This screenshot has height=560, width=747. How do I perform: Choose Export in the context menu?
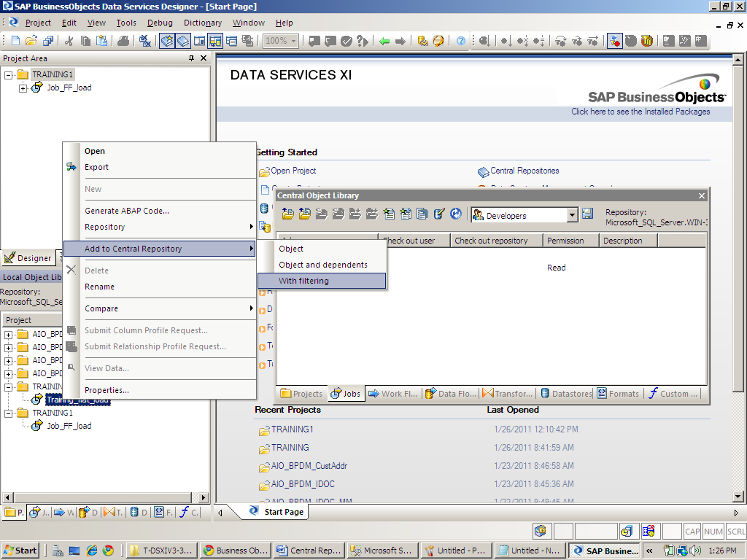[x=160, y=167]
